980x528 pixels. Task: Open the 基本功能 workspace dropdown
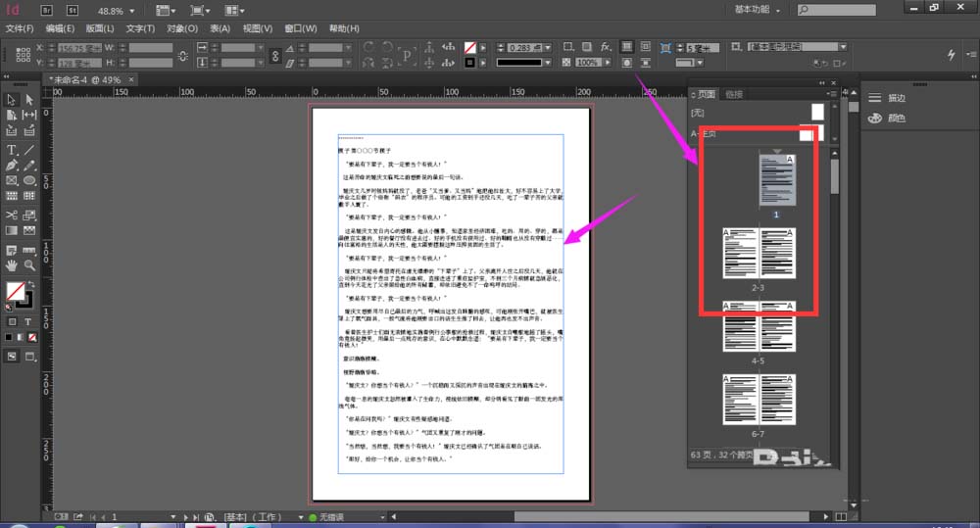tap(758, 10)
